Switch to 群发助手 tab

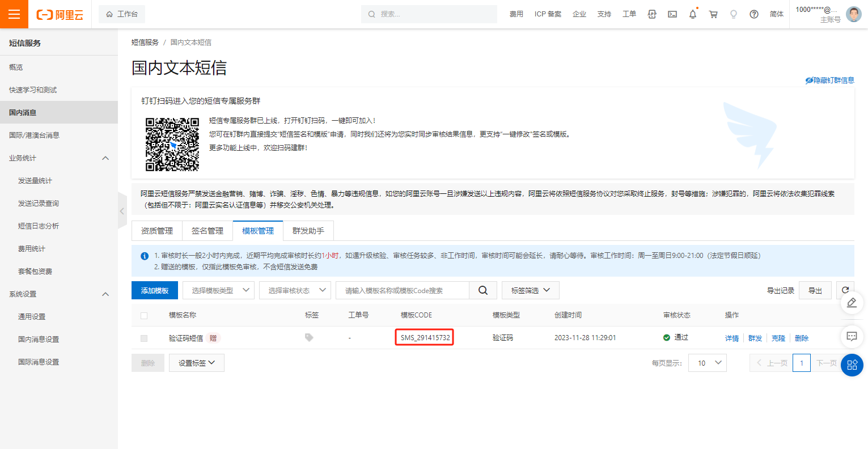[308, 231]
